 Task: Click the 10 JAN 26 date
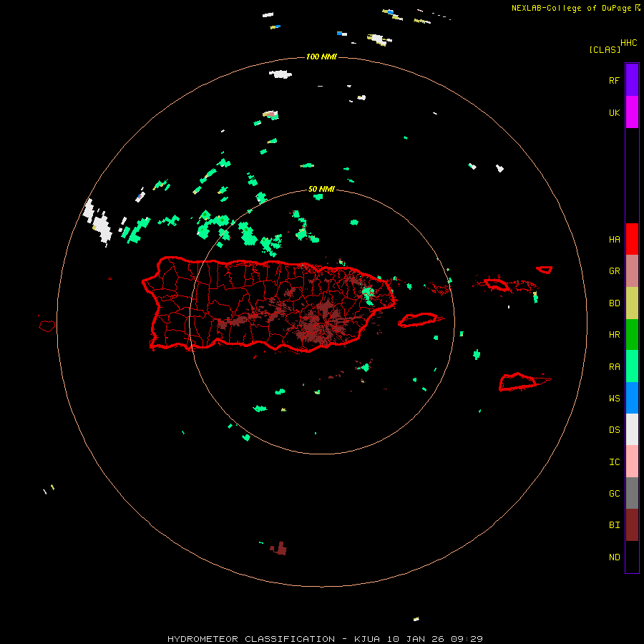tap(416, 639)
